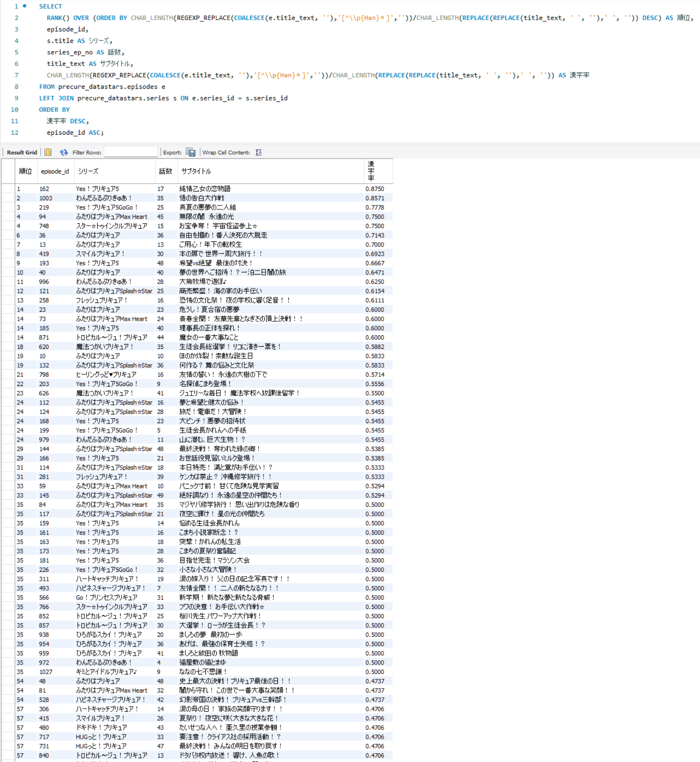Toggle Wrap Cell Content icon
The width and height of the screenshot is (700, 762).
click(x=259, y=152)
